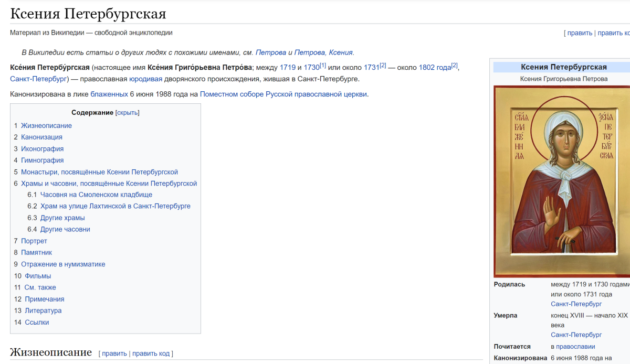Open 'Санкт-Петербург' link in infobox 'Родилась' row
Screen dimensions: 630x364
576,304
